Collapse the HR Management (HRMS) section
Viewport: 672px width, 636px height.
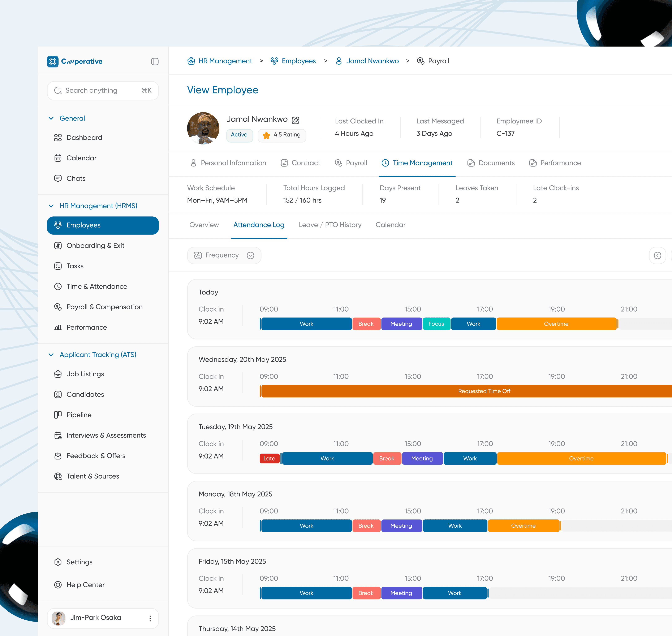(51, 206)
